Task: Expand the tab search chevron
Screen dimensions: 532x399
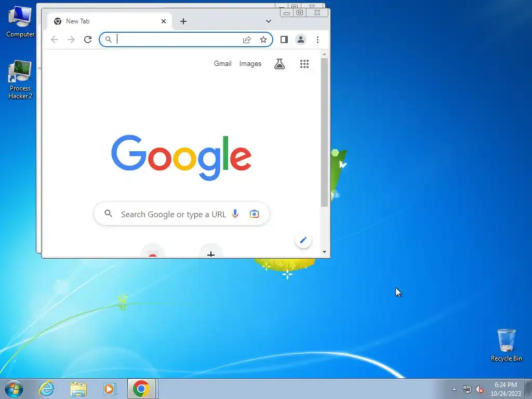Action: click(269, 21)
